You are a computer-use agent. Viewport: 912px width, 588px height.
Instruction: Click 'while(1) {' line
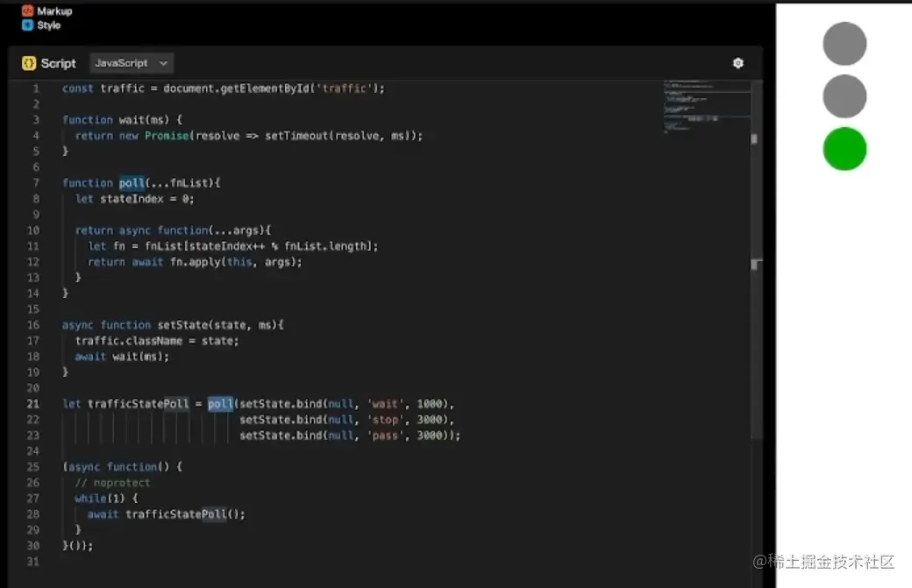coord(106,498)
